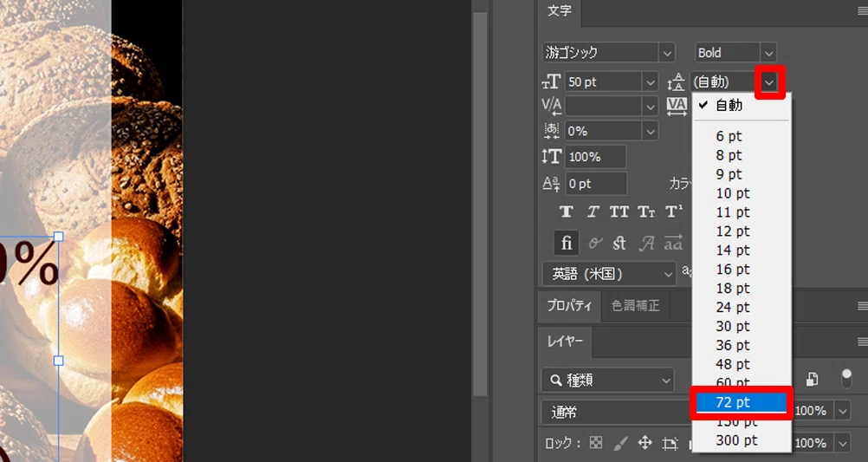The image size is (868, 462).
Task: Filter layers by smart object icon
Action: pos(812,380)
